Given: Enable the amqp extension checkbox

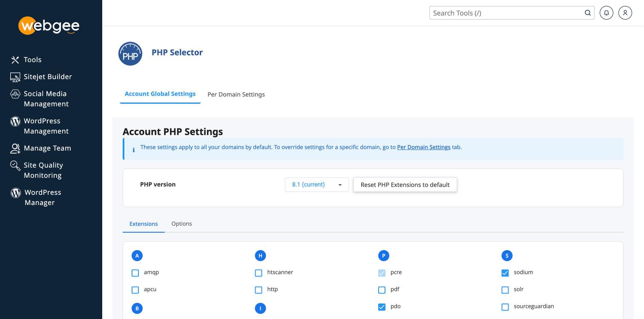Looking at the screenshot, I should (x=135, y=273).
